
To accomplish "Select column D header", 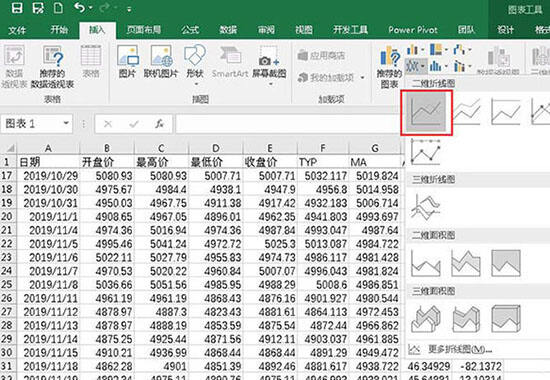I will pos(216,148).
